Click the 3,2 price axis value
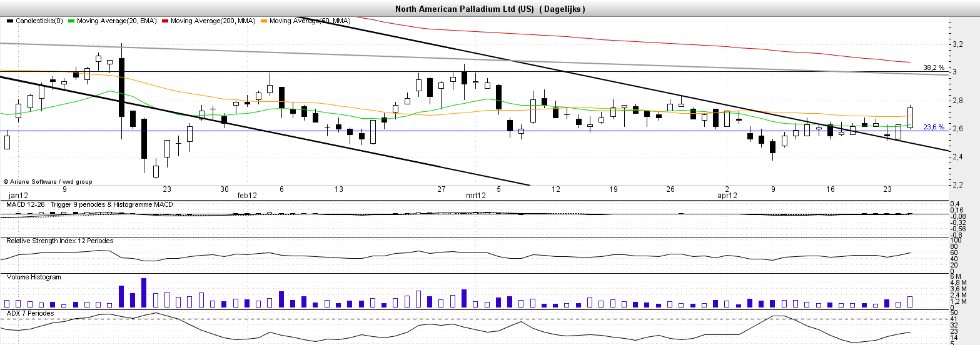Image resolution: width=980 pixels, height=345 pixels. pos(957,44)
